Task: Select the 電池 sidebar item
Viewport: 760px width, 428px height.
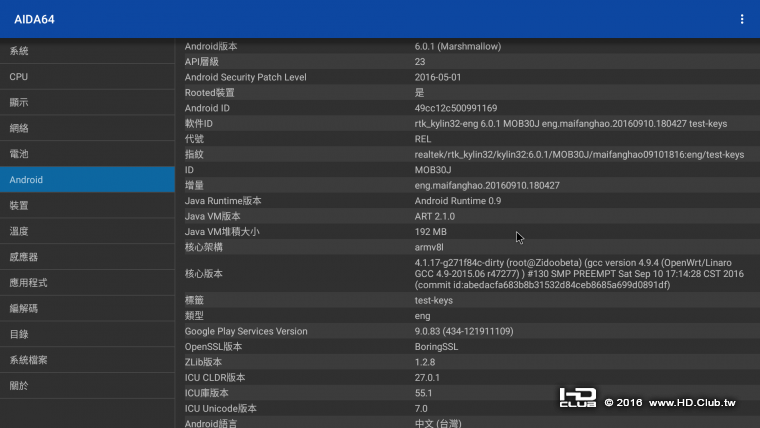Action: [87, 154]
